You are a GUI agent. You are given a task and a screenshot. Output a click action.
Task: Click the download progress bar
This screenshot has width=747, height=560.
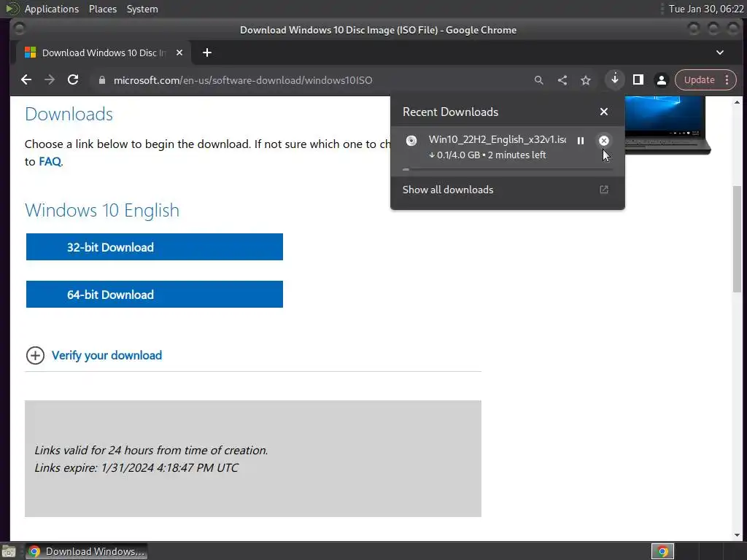(508, 169)
